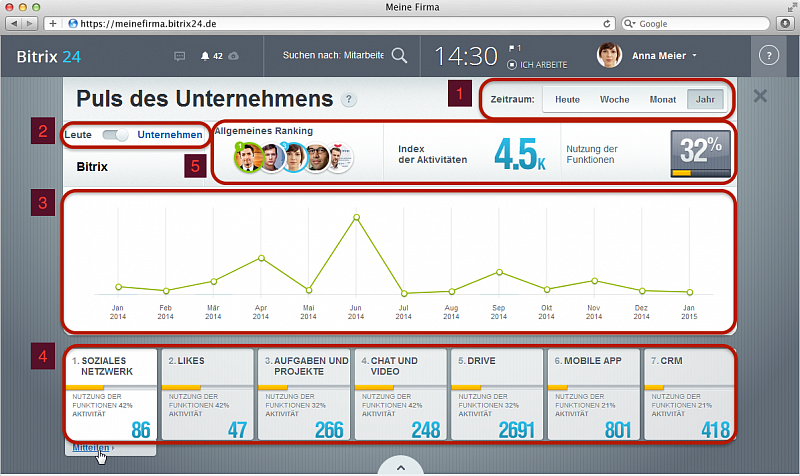Open the CRM card
800x476 pixels.
click(689, 394)
